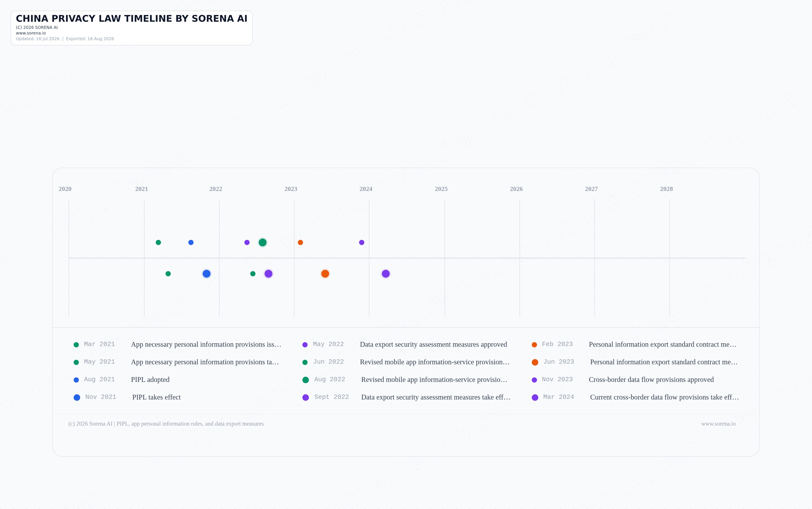Screen dimensions: 812x509
Task: Click the green legend dot beside May 2021
Action: [x=76, y=362]
